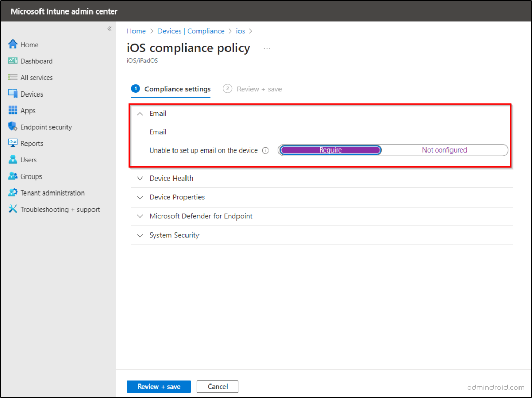
Task: Collapse the sidebar with double-chevron
Action: pos(109,29)
